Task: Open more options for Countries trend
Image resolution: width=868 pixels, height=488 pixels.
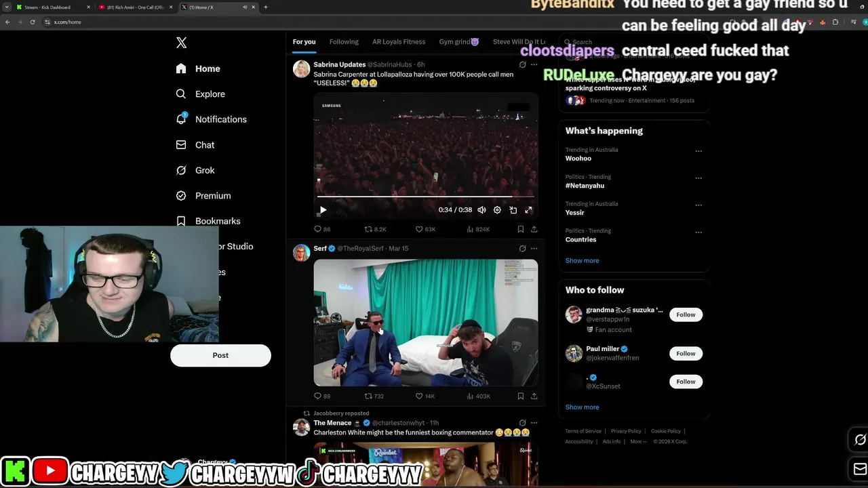Action: tap(698, 232)
